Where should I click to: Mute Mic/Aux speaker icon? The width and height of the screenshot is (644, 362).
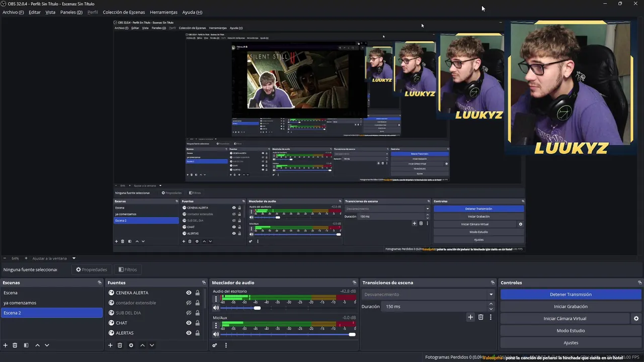[x=216, y=334]
